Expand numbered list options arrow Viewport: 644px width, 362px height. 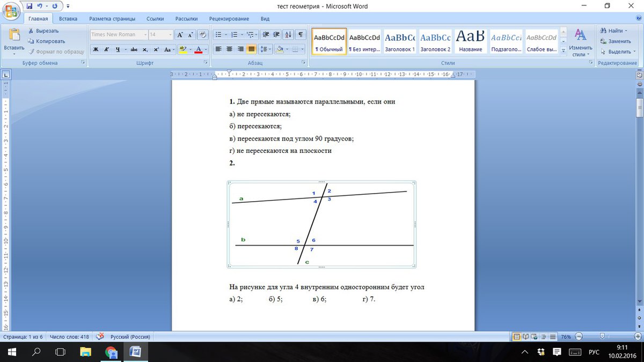241,34
